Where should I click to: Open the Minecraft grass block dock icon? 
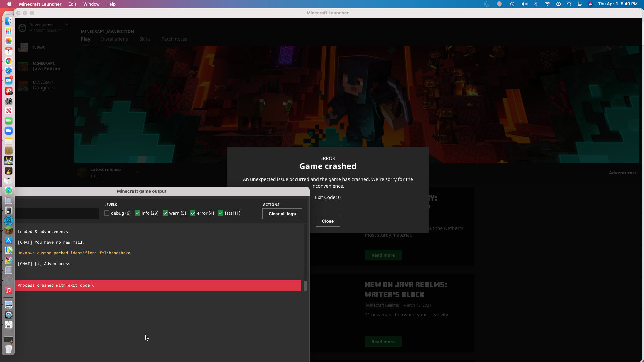point(9,230)
